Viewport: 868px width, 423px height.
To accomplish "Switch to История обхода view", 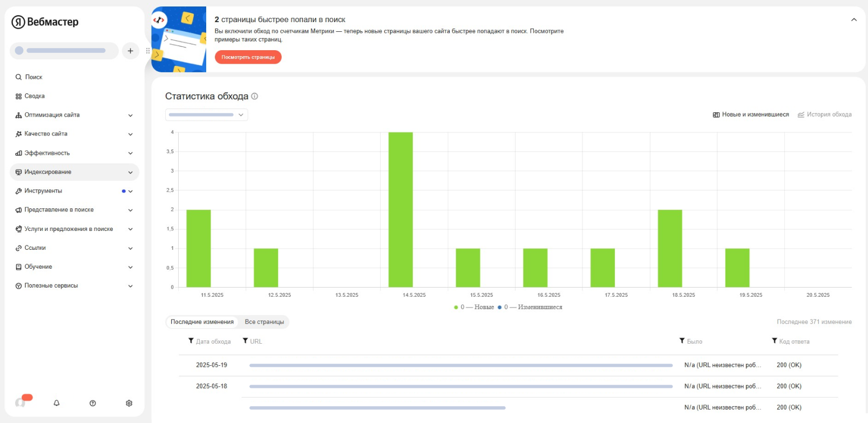I will click(x=825, y=114).
